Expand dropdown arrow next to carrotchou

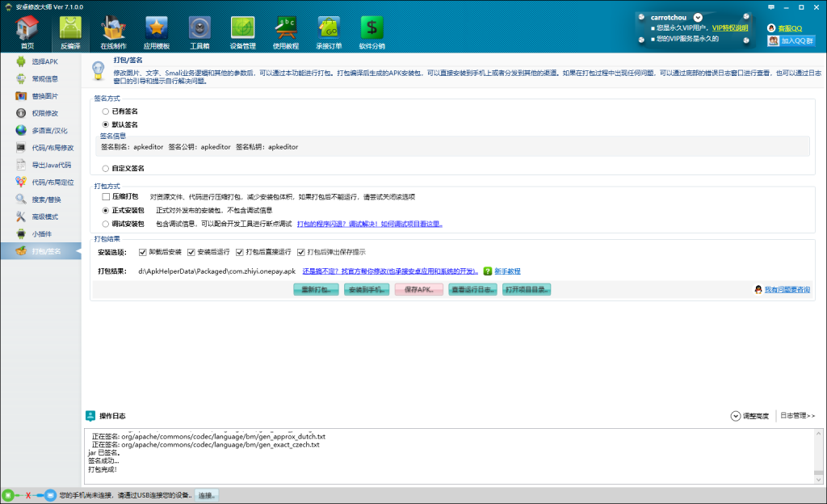tap(698, 17)
